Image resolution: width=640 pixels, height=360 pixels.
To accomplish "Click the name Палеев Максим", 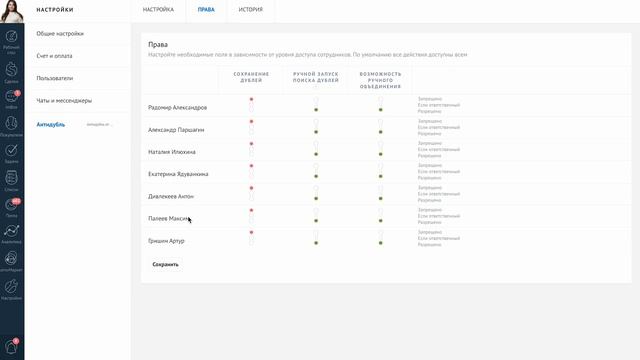I will coord(169,218).
